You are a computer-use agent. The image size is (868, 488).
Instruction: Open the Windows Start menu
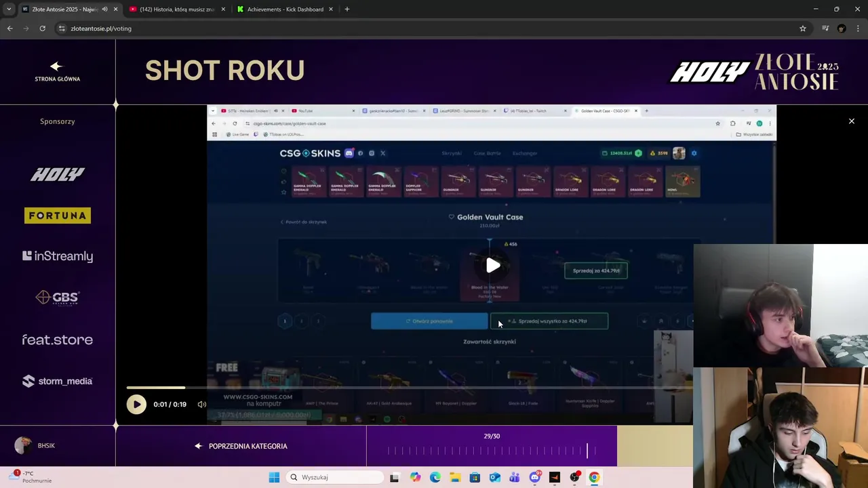coord(274,477)
